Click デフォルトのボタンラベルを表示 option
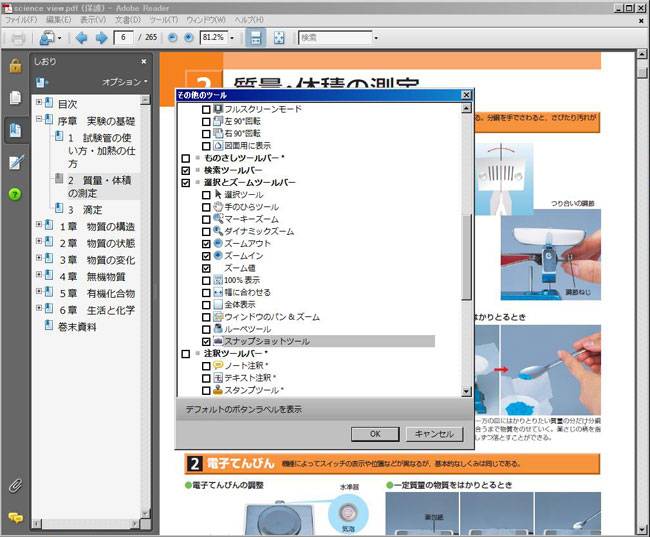Viewport: 650px width, 537px height. pyautogui.click(x=243, y=409)
